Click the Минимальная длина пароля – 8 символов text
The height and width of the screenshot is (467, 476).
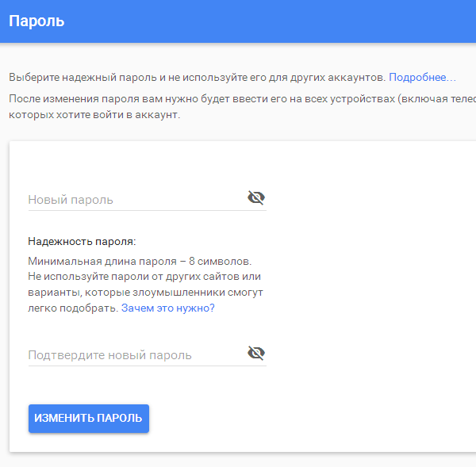coord(140,262)
